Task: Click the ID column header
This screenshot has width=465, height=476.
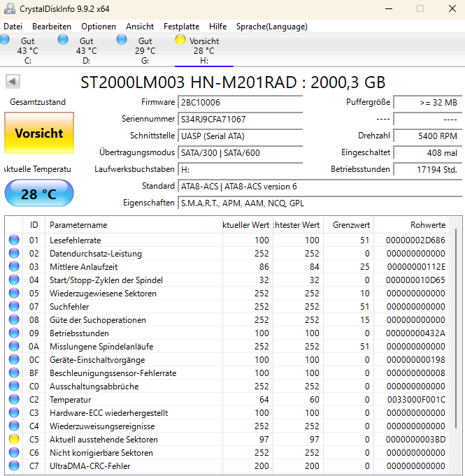Action: pyautogui.click(x=34, y=224)
